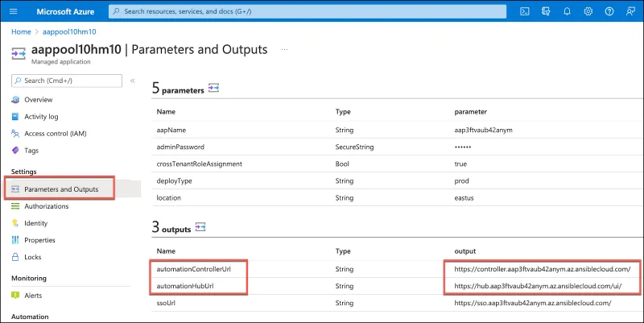
Task: Click the Help question mark icon
Action: pos(609,11)
